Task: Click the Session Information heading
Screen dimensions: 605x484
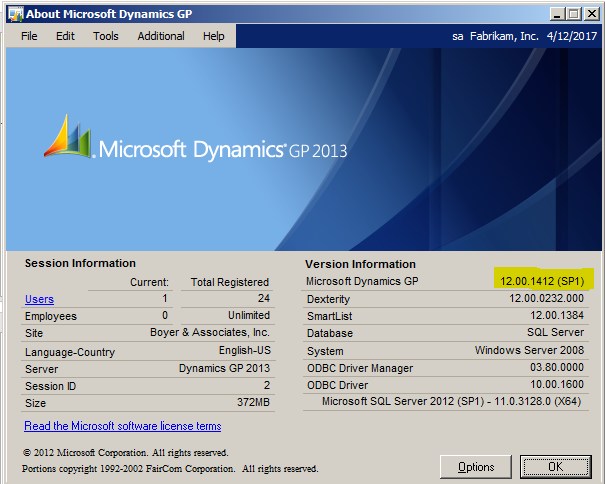Action: (x=80, y=263)
